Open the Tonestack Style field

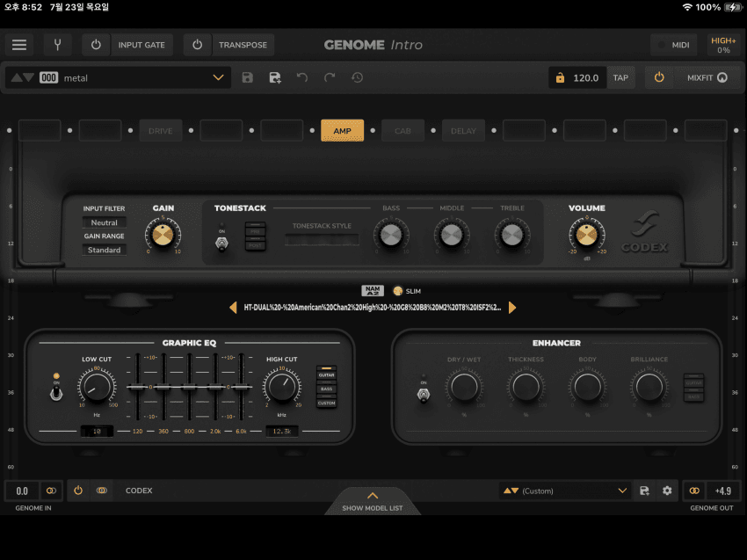[x=322, y=240]
